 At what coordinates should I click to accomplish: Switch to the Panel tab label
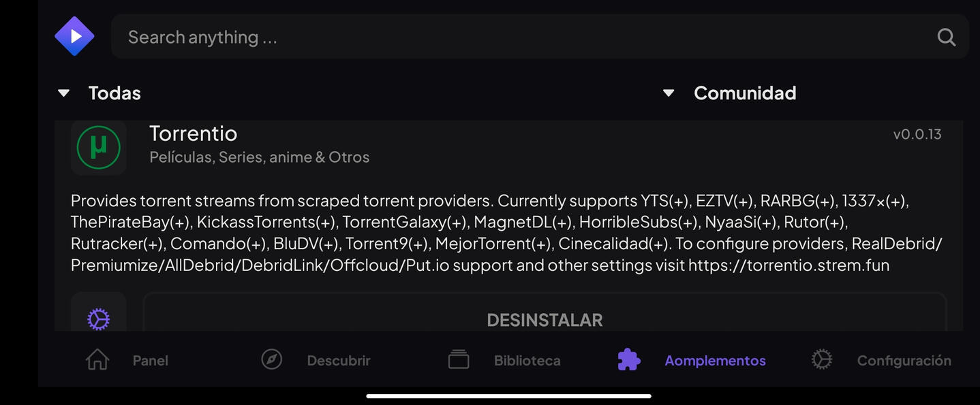(x=150, y=361)
